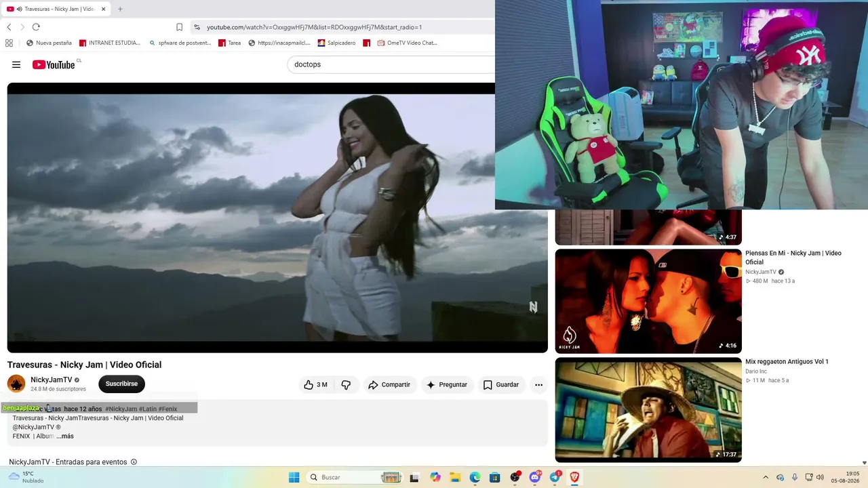The width and height of the screenshot is (868, 488).
Task: Open the Tarea bookmark
Action: pyautogui.click(x=230, y=43)
